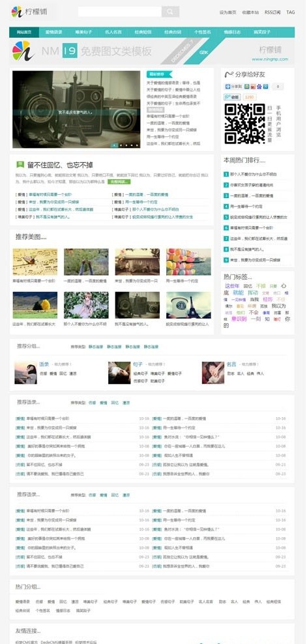This screenshot has height=644, width=307.
Task: Open the girl in white dress thumbnail
Action: [x=86, y=305]
